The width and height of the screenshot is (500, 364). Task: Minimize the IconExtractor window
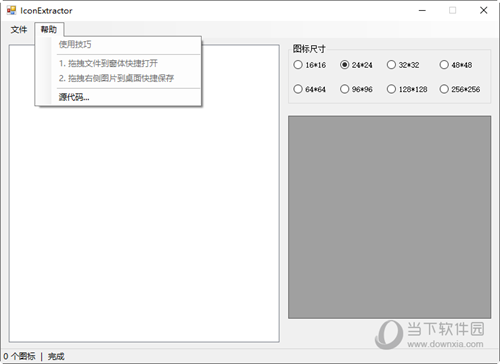[x=422, y=10]
